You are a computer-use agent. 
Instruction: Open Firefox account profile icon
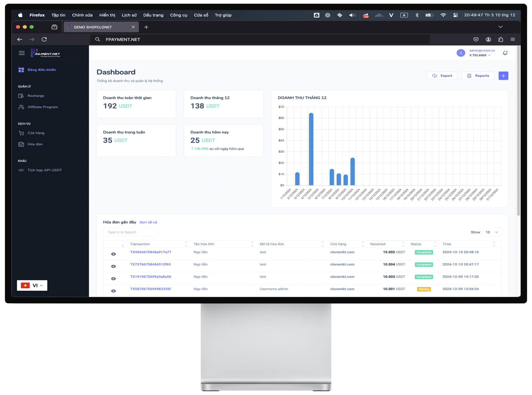tap(488, 39)
